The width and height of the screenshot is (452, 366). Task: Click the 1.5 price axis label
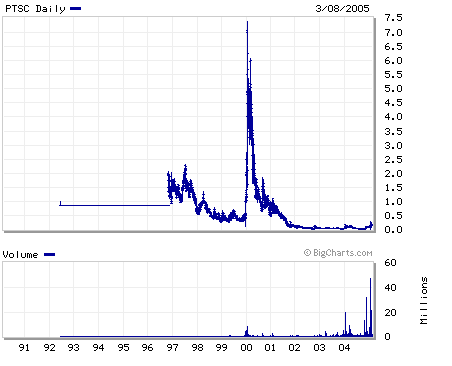[x=393, y=188]
